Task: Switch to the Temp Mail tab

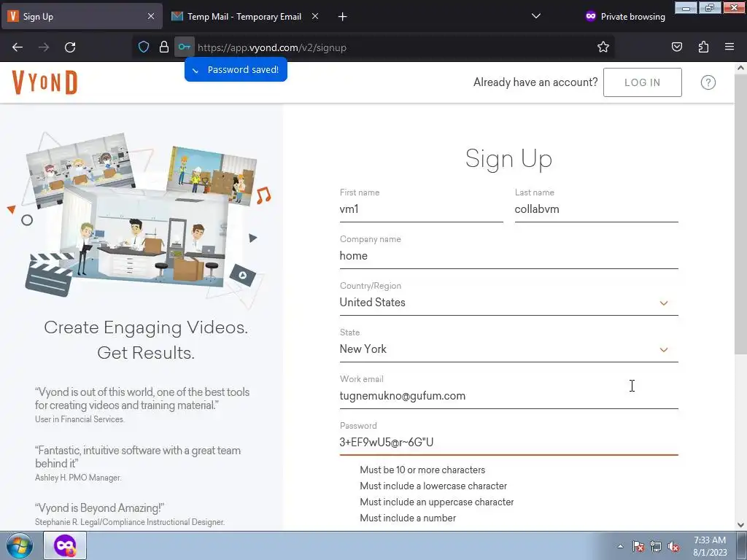Action: (x=245, y=17)
